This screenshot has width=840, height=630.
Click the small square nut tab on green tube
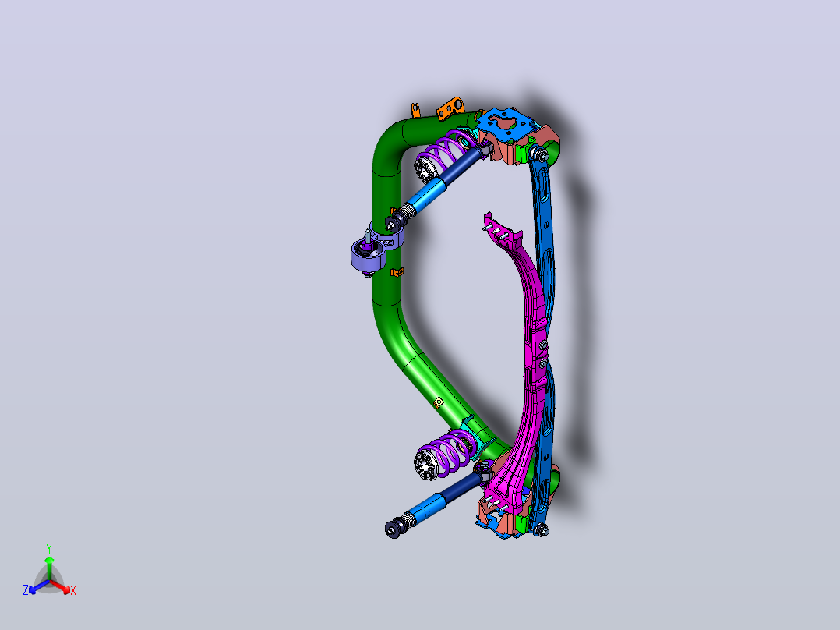click(438, 401)
